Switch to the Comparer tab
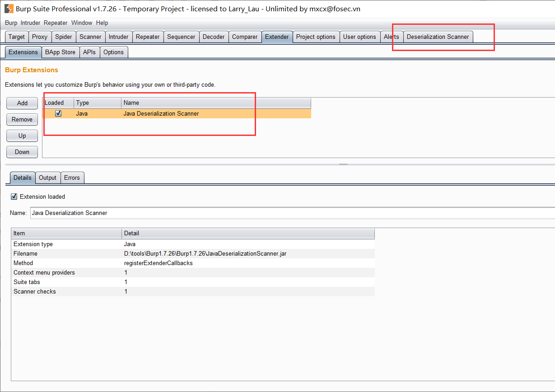555x392 pixels. coord(245,37)
